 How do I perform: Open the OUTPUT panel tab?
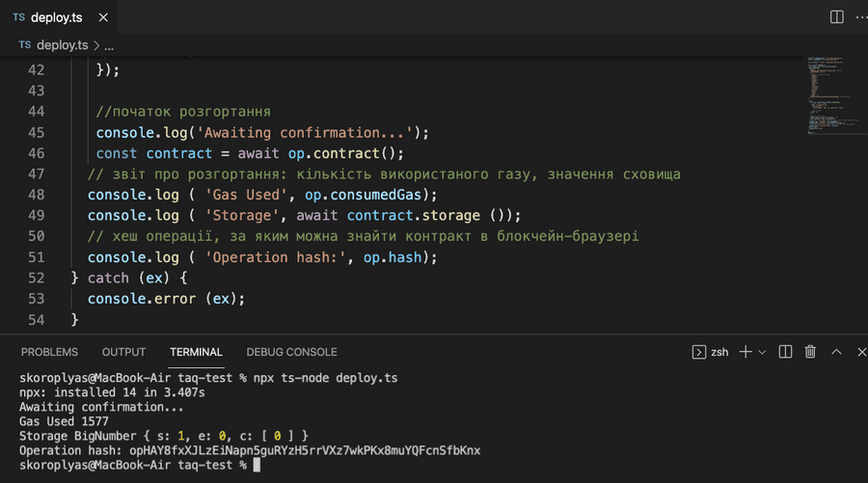(123, 352)
